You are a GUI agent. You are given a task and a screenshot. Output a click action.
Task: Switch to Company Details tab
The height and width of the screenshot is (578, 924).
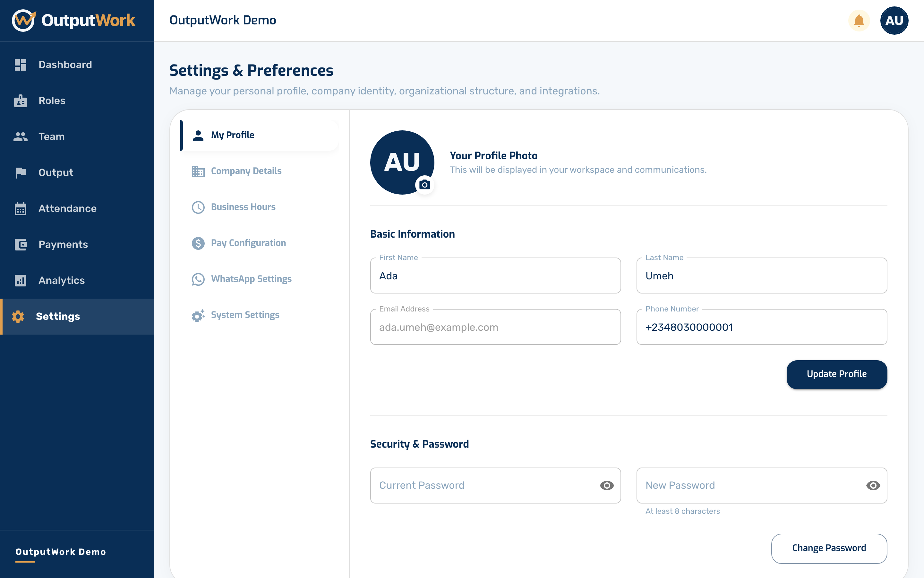(x=260, y=171)
